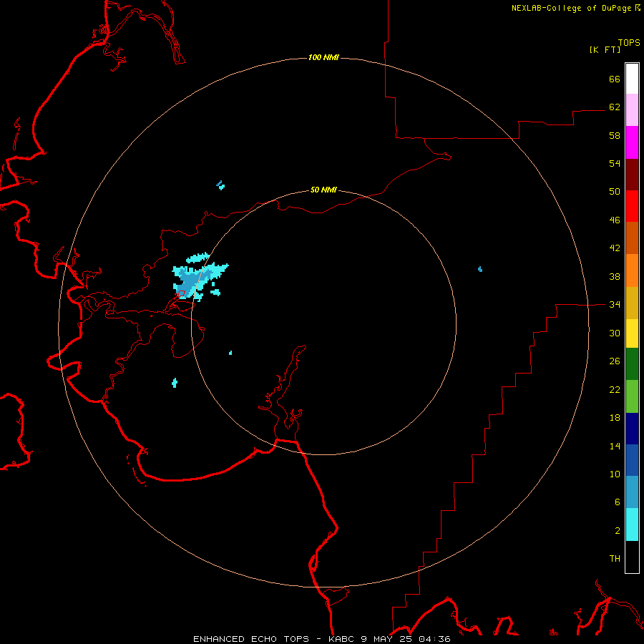The image size is (644, 644).
Task: Select the light pink legend swatch
Action: (632, 110)
